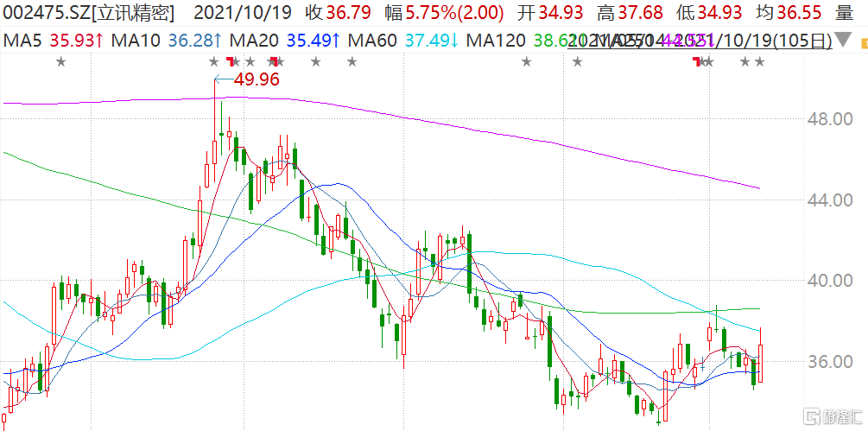Click the MA10 indicator label
Screen dimensions: 868x431
pos(135,41)
